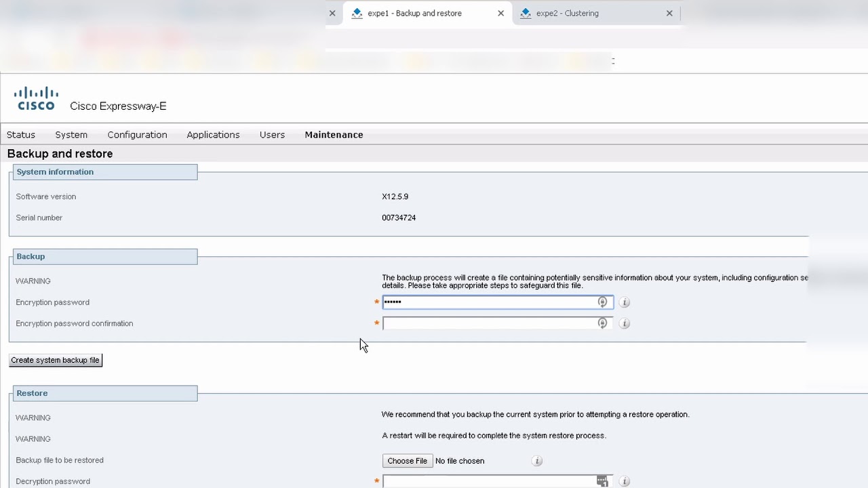Click into Decryption password field
The image size is (868, 488).
[498, 481]
